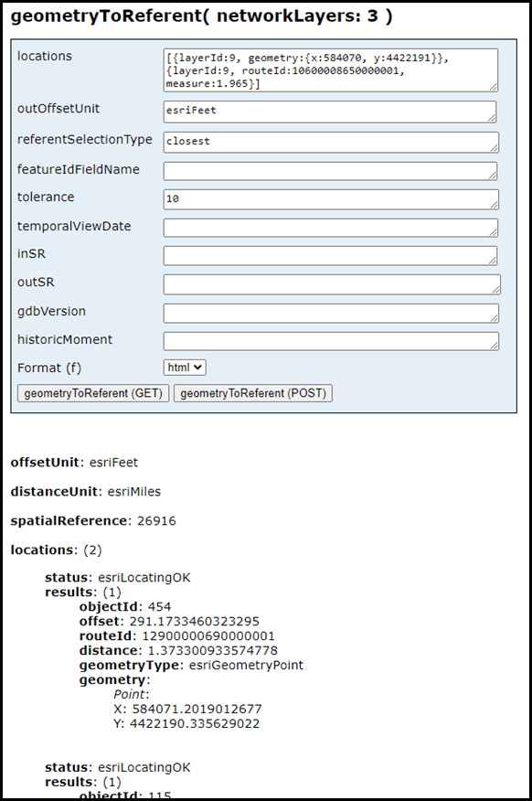Click resize grip of historicMoment field
Image resolution: width=532 pixels, height=801 pixels.
(x=494, y=346)
